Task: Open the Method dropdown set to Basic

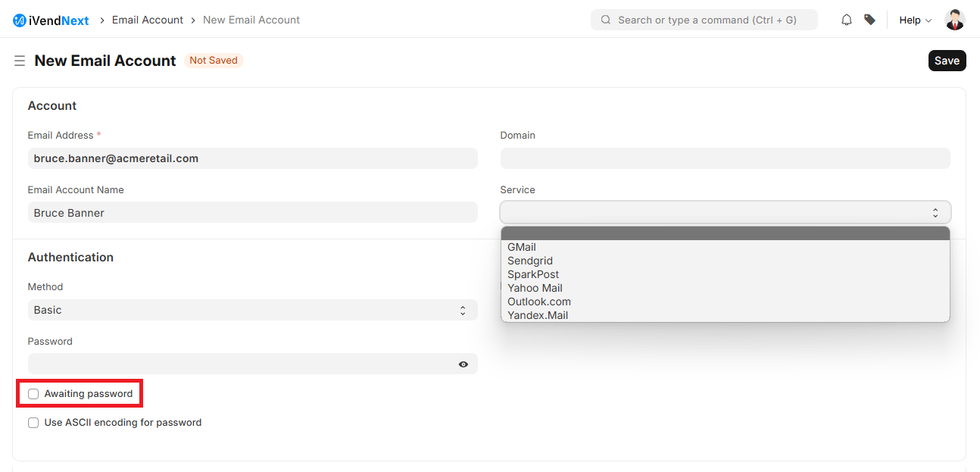Action: tap(252, 310)
